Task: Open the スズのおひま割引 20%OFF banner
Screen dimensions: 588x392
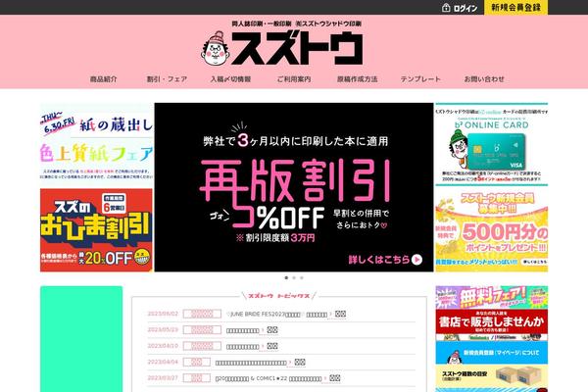Action: tap(96, 230)
